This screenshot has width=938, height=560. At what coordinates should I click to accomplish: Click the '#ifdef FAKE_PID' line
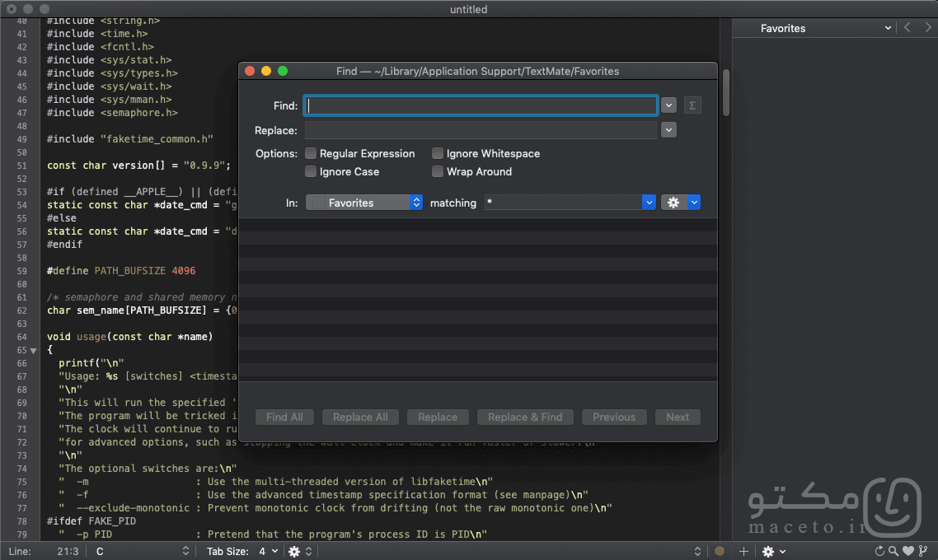[x=91, y=521]
